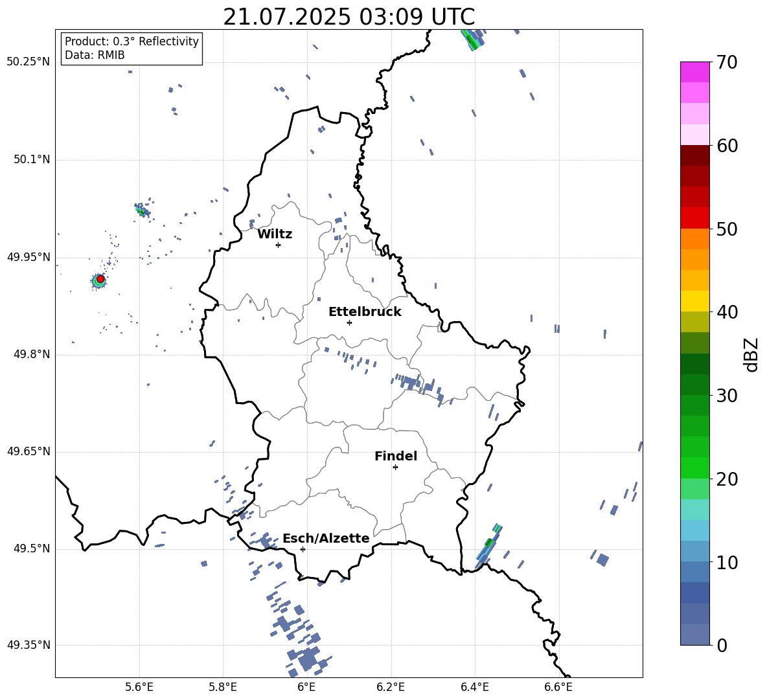Click the Findel cross marker

[395, 468]
